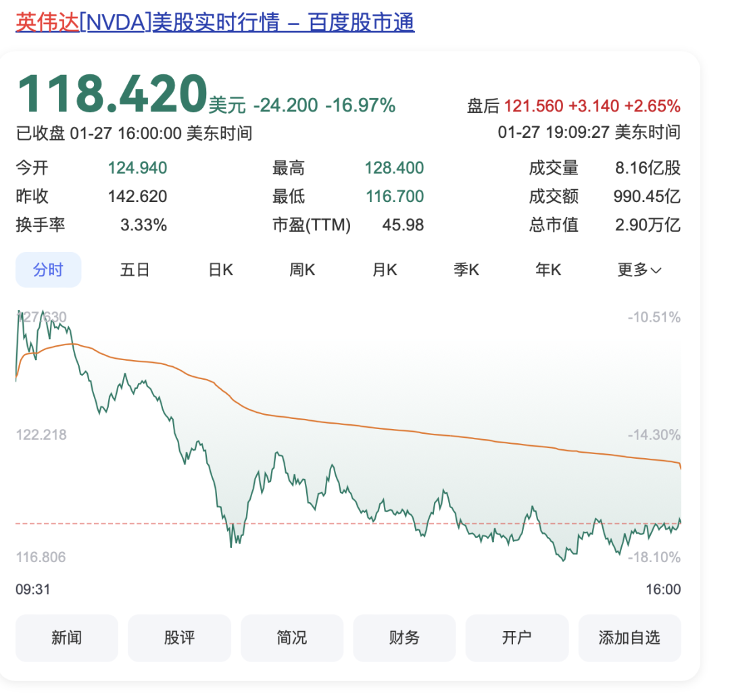Click the 成交额 value 990.45亿
Screen dimensions: 730x700
(x=647, y=197)
